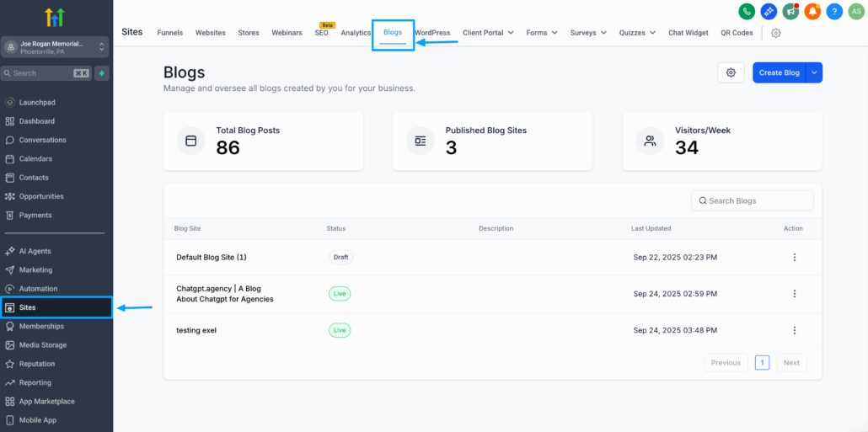Open the account location switcher
The image size is (868, 432).
(x=56, y=47)
